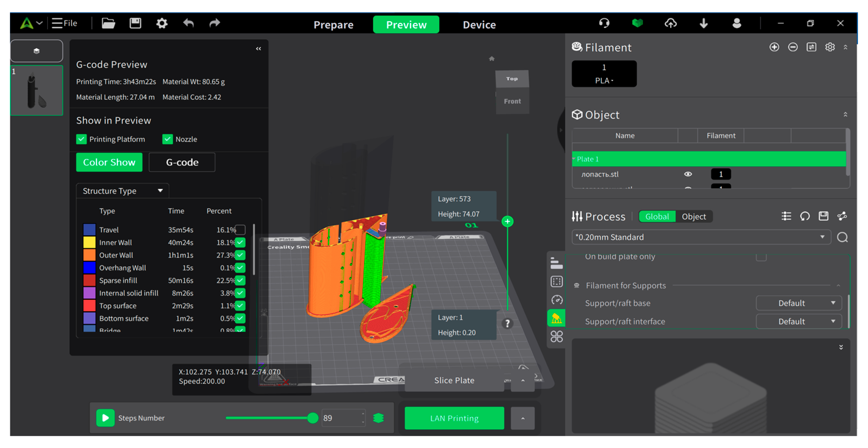This screenshot has height=448, width=868.
Task: Search process settings with the magnifier icon
Action: pyautogui.click(x=842, y=237)
